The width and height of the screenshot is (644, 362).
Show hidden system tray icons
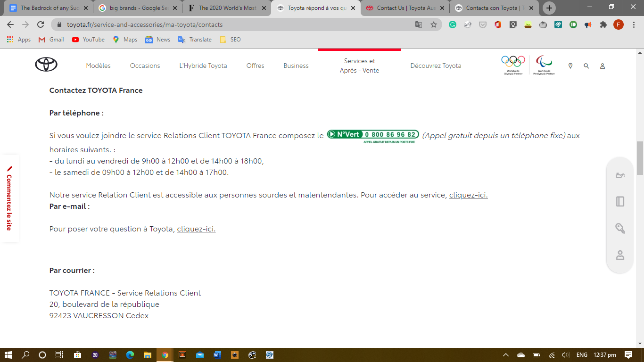[506, 355]
